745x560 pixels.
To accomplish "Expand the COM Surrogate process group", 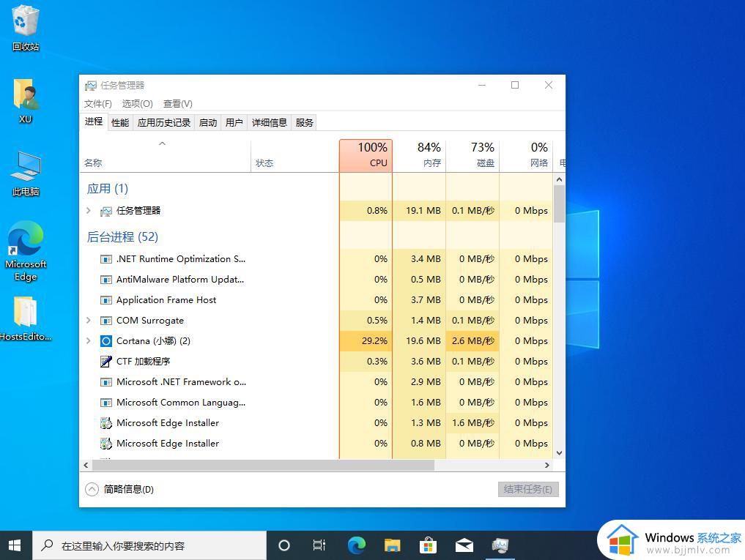I will click(x=89, y=321).
